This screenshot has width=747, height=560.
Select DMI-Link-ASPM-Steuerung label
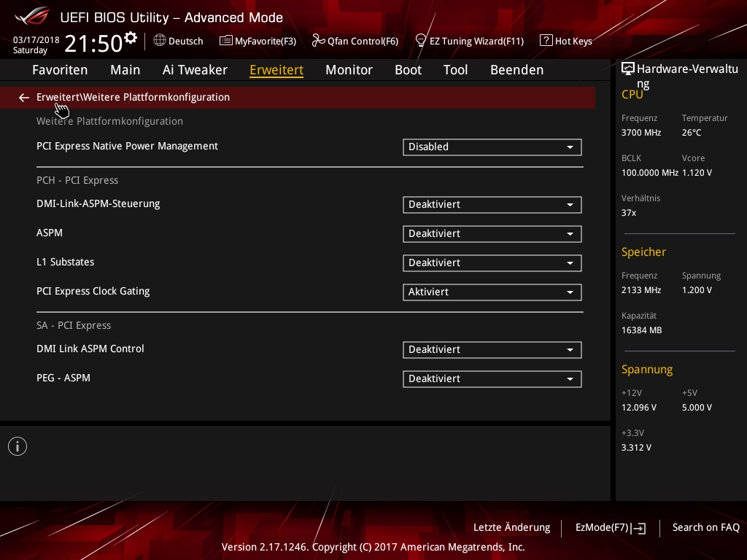[x=98, y=204]
